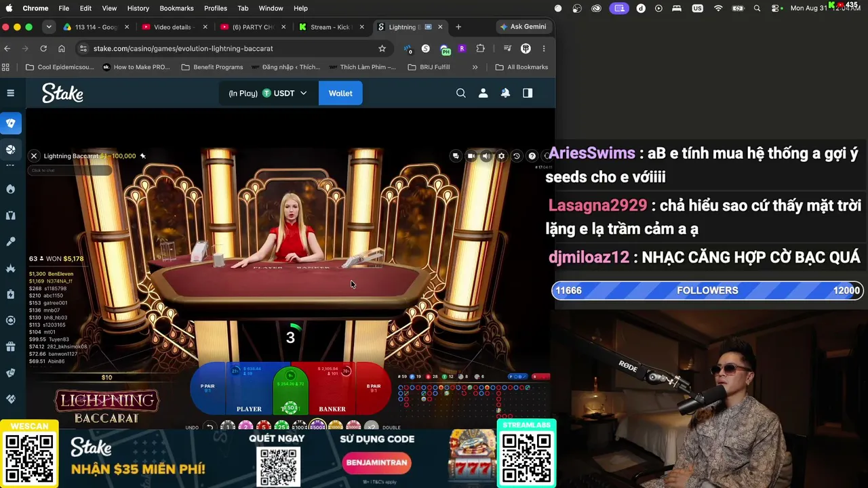Bet on the green TIE spot

pos(291,391)
